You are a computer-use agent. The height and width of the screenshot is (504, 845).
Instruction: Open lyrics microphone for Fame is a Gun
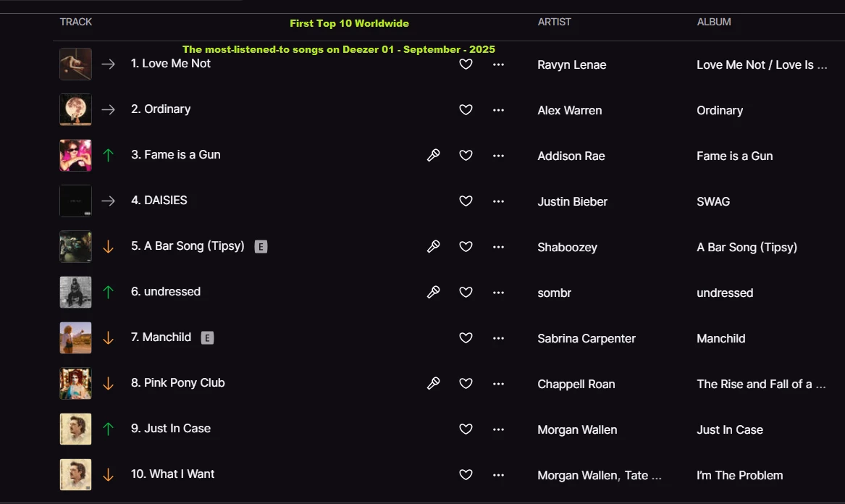pos(433,155)
